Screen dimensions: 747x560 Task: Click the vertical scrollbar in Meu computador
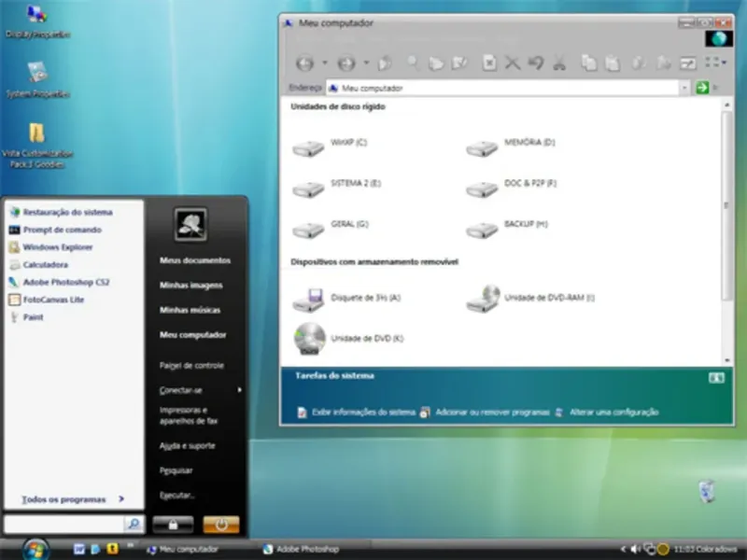[726, 205]
